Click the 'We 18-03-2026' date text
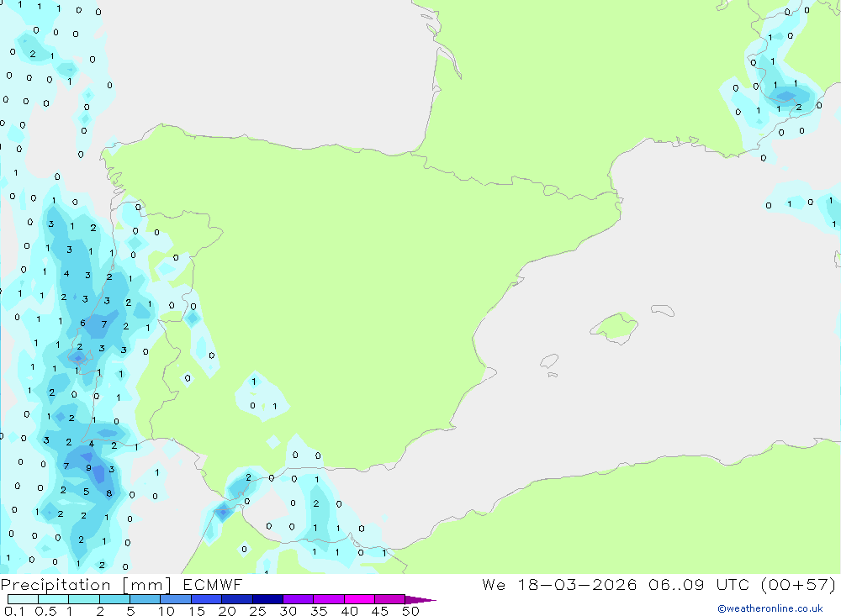This screenshot has height=616, width=841. (559, 585)
